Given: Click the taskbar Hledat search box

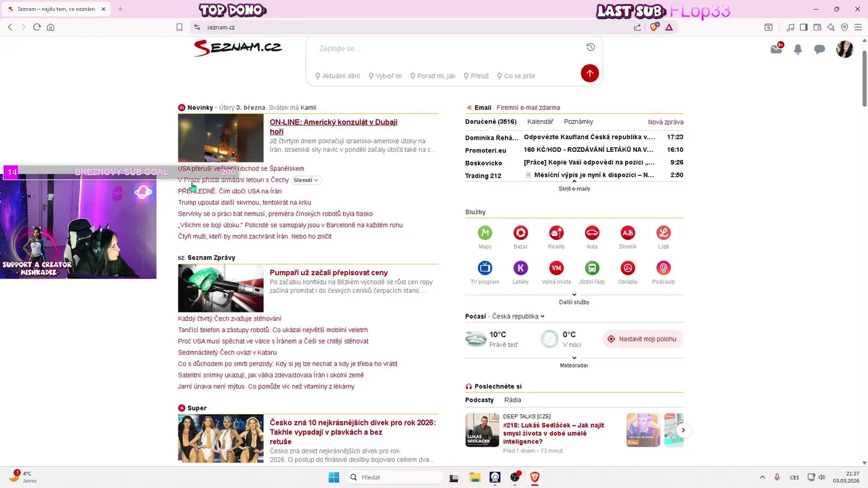Looking at the screenshot, I should (395, 477).
